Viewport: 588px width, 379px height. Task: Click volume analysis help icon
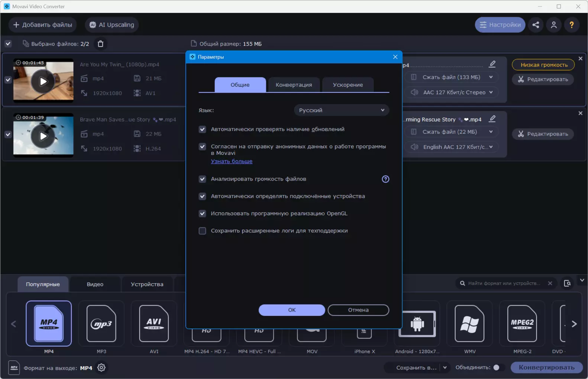pyautogui.click(x=385, y=179)
